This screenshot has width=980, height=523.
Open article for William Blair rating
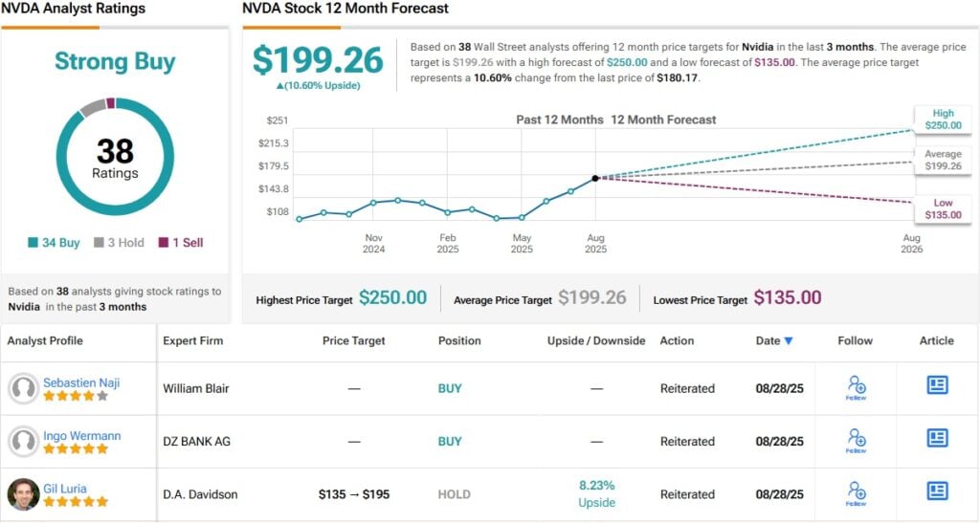pos(937,385)
